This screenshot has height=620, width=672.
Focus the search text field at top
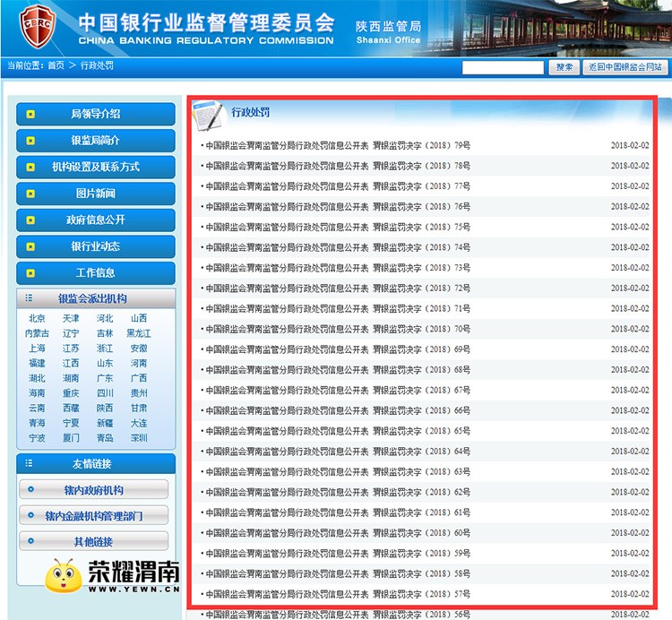pyautogui.click(x=502, y=67)
